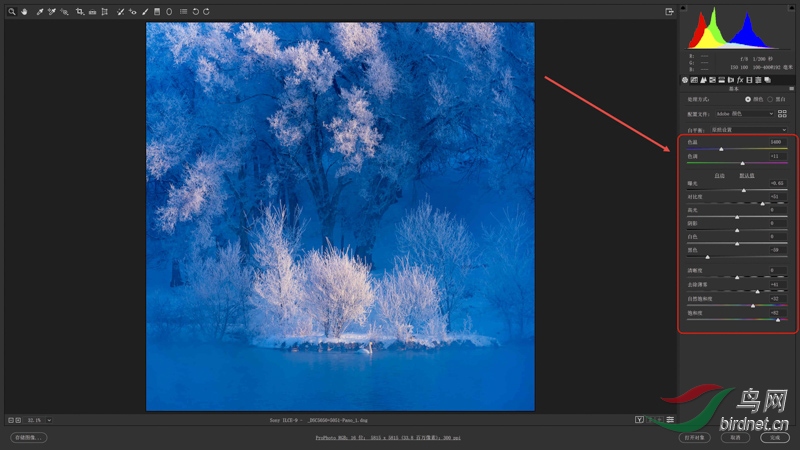Click the rotate clockwise icon
The image size is (800, 450).
pos(206,11)
